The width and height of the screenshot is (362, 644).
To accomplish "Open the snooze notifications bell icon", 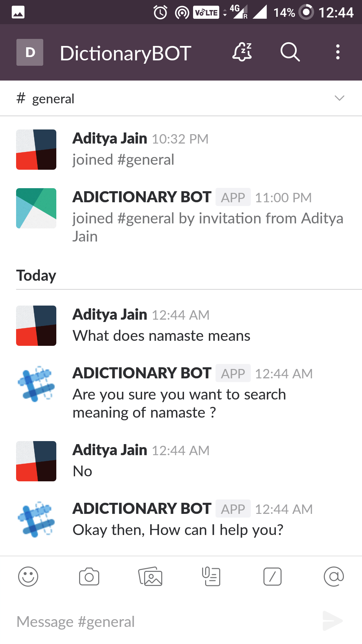I will coord(242,52).
